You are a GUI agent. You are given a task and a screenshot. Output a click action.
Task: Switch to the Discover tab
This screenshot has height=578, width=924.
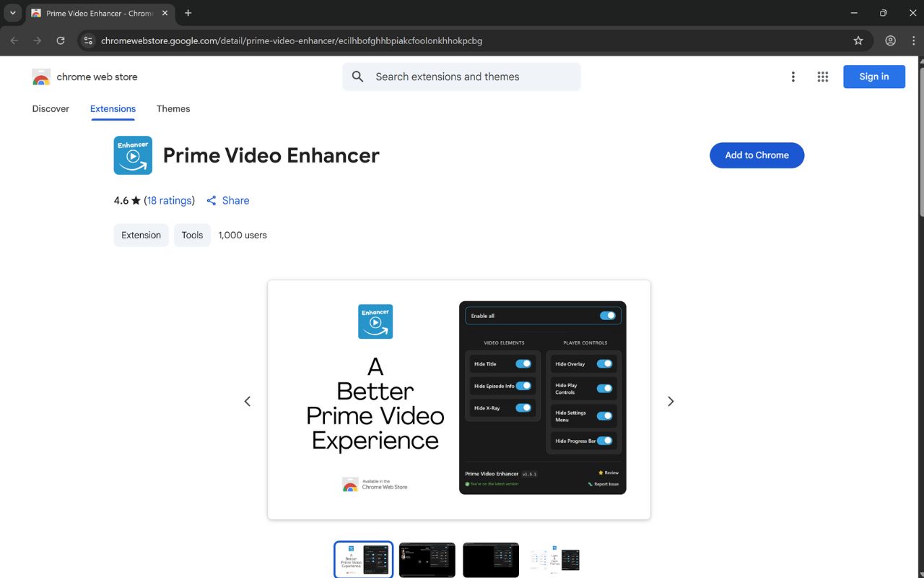click(51, 109)
